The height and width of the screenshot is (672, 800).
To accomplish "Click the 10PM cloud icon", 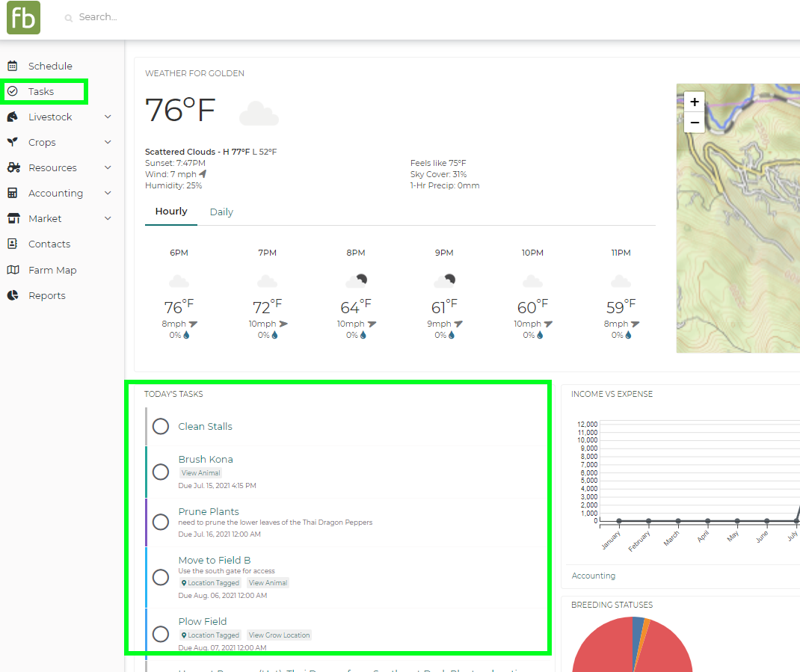I will [532, 280].
